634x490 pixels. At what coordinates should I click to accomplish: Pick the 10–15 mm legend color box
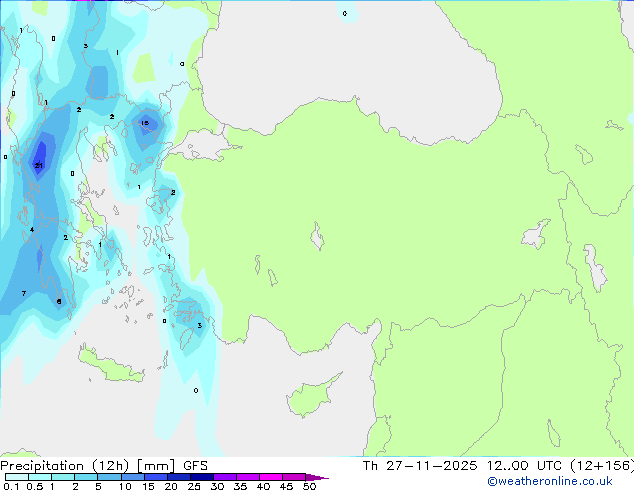[133, 477]
